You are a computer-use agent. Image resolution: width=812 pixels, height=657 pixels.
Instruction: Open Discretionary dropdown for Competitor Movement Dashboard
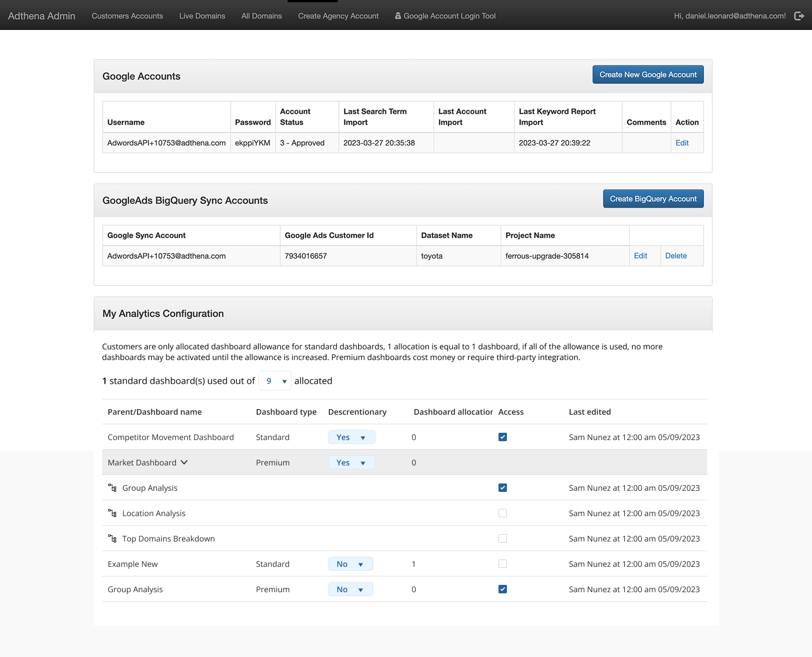point(351,437)
